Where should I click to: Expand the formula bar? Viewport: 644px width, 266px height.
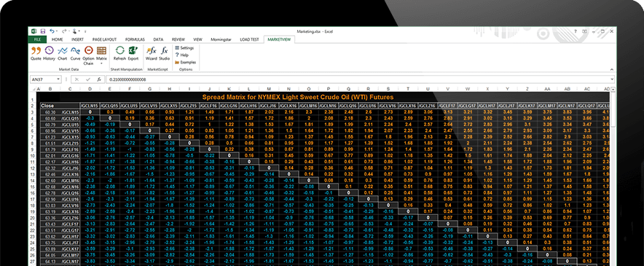[612, 79]
